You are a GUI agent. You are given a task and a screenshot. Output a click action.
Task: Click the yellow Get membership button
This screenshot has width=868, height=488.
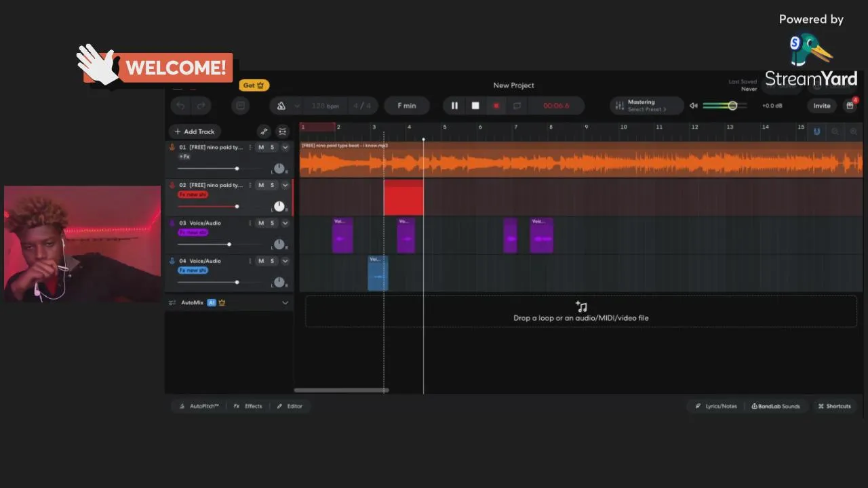click(x=254, y=85)
